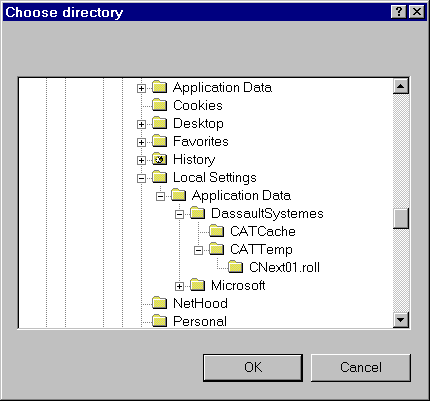
Task: Confirm selection with OK button
Action: pos(253,368)
